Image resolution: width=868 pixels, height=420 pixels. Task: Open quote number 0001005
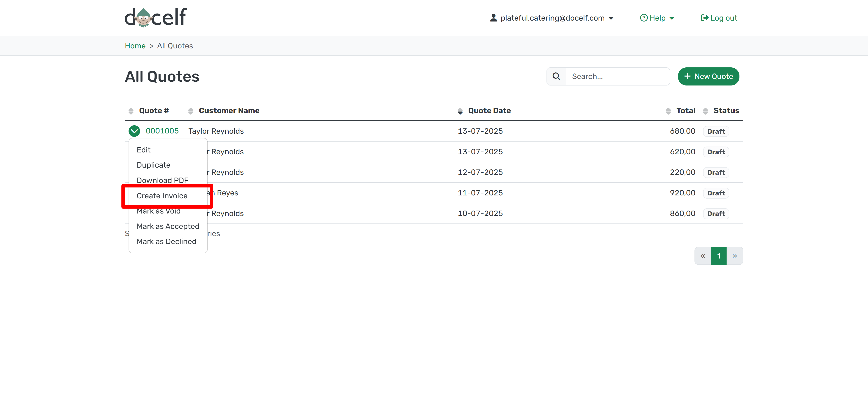click(162, 131)
